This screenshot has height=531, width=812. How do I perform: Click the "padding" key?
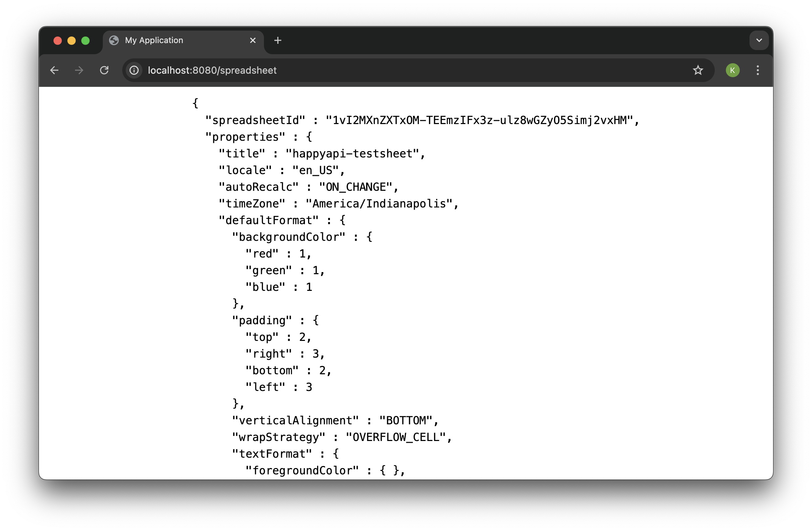(262, 320)
